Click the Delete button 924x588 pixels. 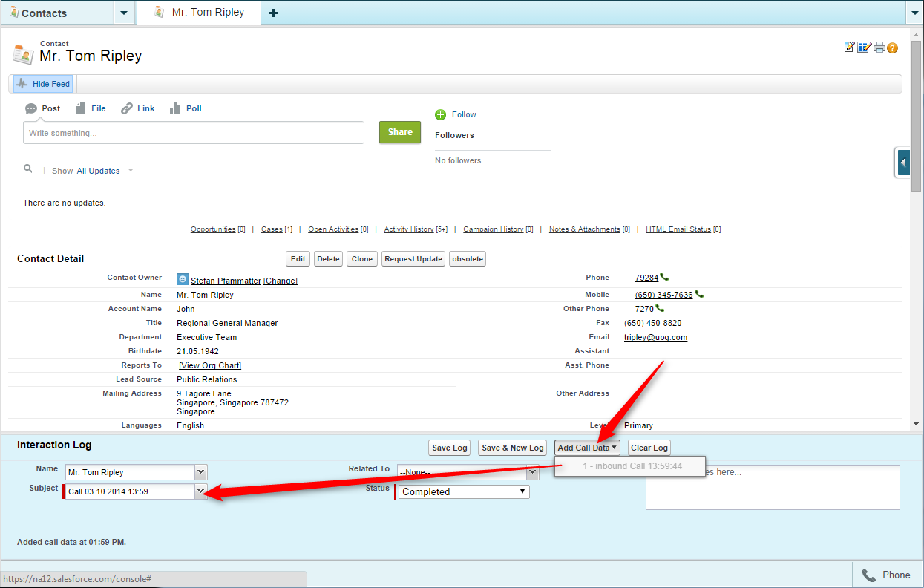[328, 259]
